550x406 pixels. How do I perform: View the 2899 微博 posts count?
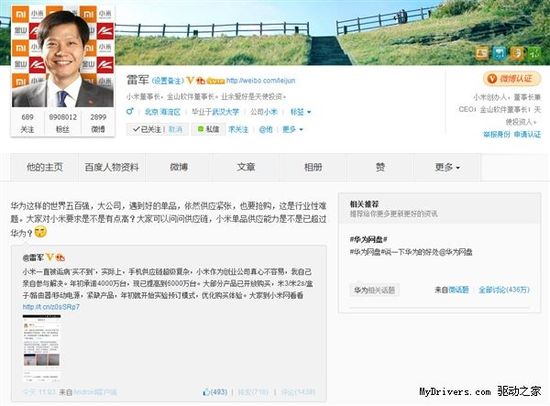pyautogui.click(x=98, y=123)
